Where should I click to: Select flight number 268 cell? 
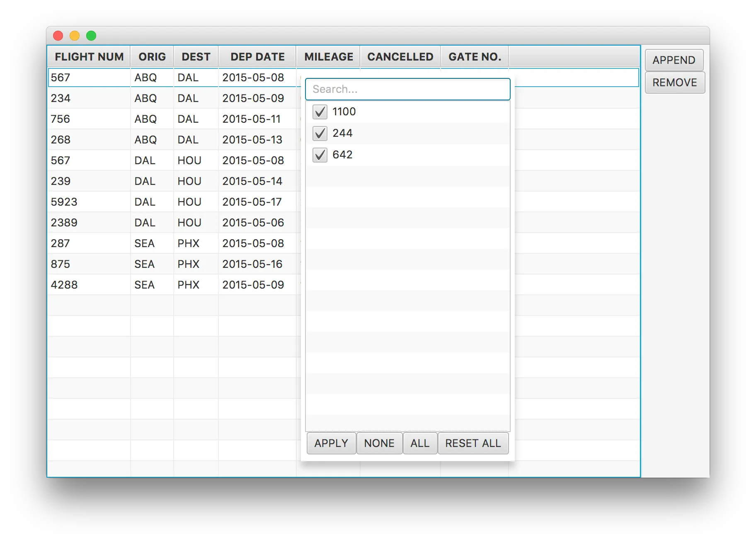coord(89,140)
